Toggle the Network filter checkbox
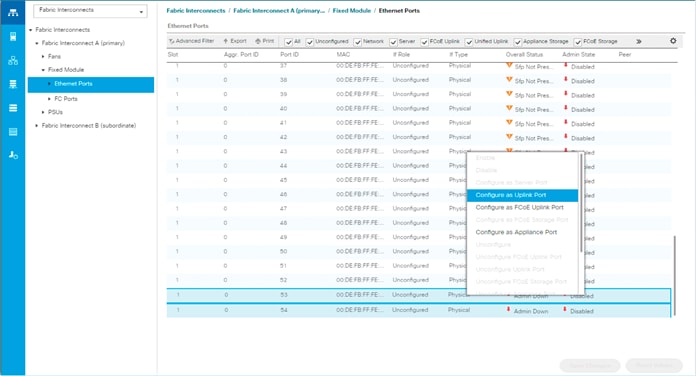696x376 pixels. click(x=358, y=42)
